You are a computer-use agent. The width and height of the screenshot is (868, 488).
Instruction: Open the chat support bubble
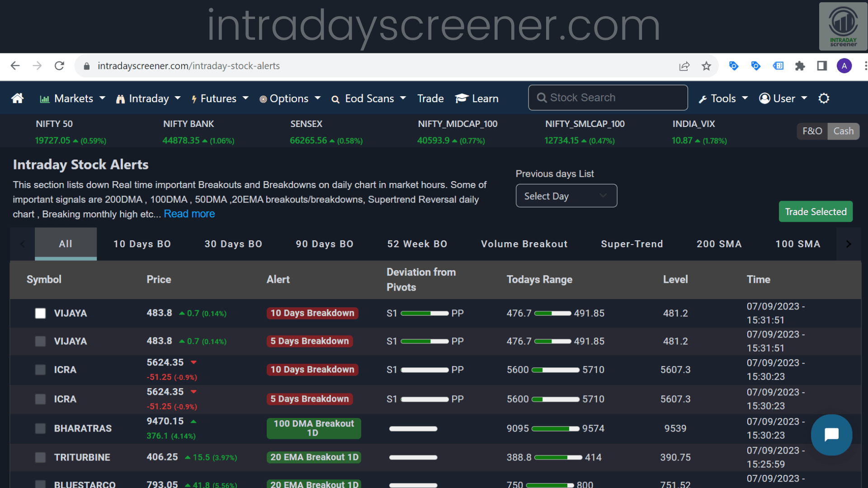point(831,435)
